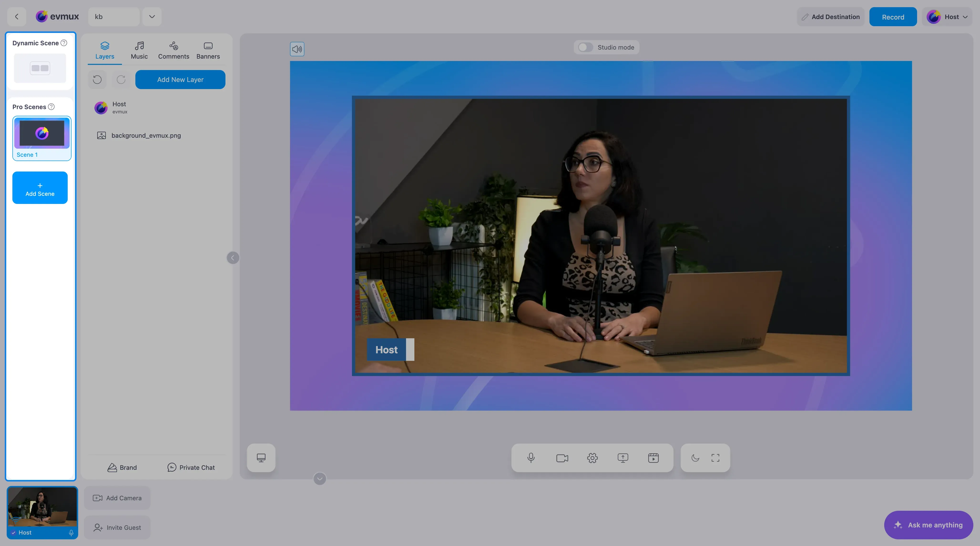This screenshot has height=546, width=980.
Task: Select the background_evmux.png layer
Action: [x=157, y=135]
